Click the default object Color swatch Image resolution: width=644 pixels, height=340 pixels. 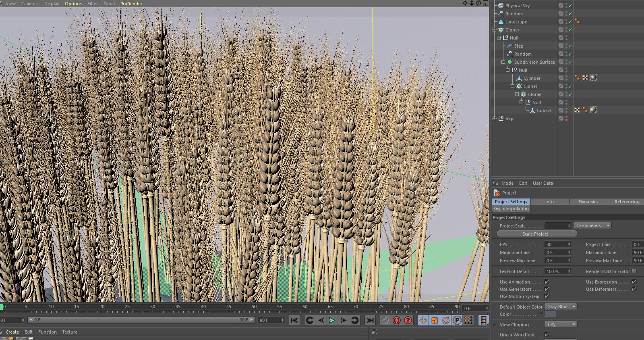pyautogui.click(x=550, y=314)
